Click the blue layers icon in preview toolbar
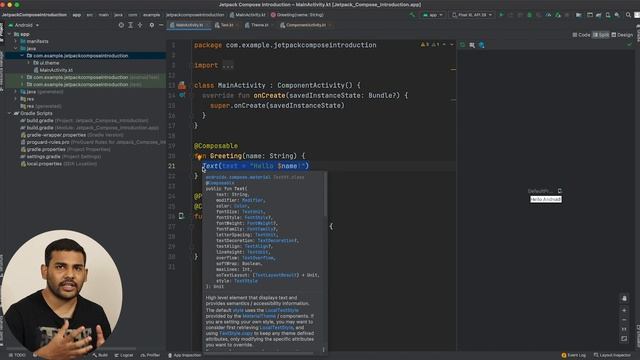The width and height of the screenshot is (640, 360). click(x=482, y=45)
